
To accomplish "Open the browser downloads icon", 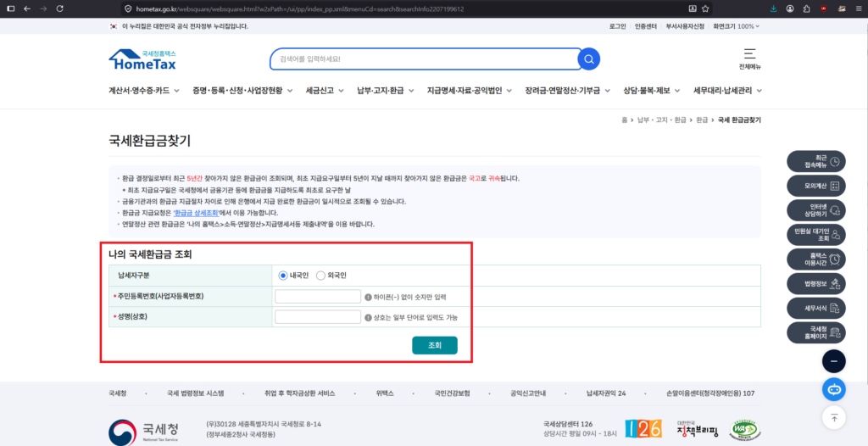I will 773,8.
